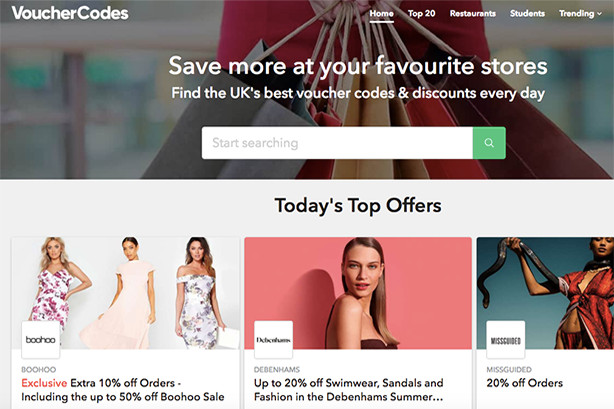614x409 pixels.
Task: Open the Restaurants menu item
Action: 473,13
